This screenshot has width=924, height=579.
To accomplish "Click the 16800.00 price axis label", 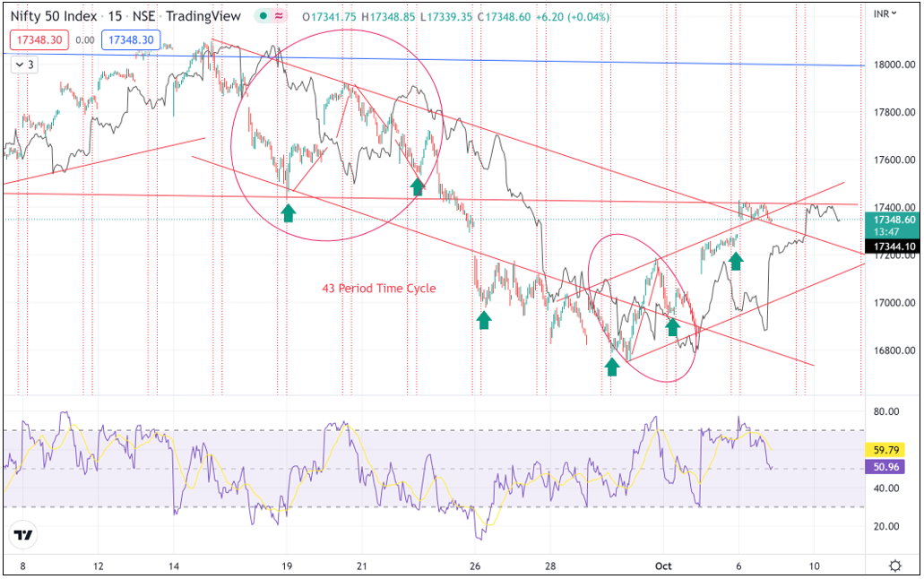I will [x=894, y=350].
